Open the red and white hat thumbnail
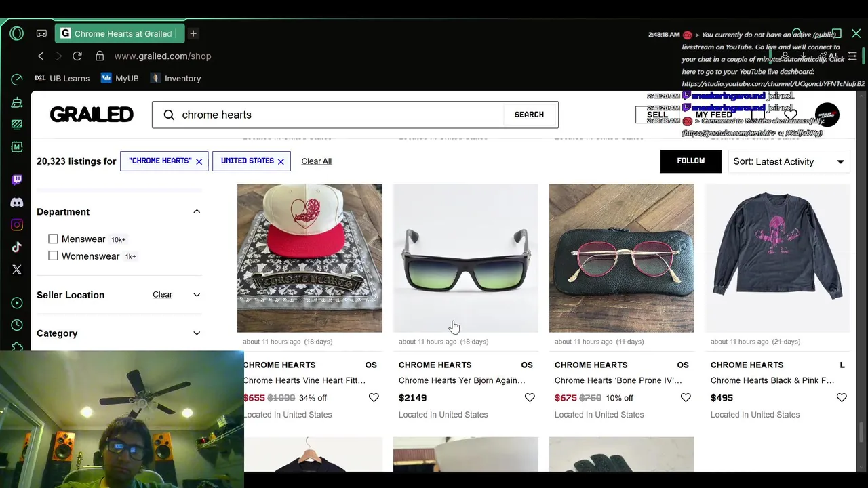868x488 pixels. click(x=310, y=258)
